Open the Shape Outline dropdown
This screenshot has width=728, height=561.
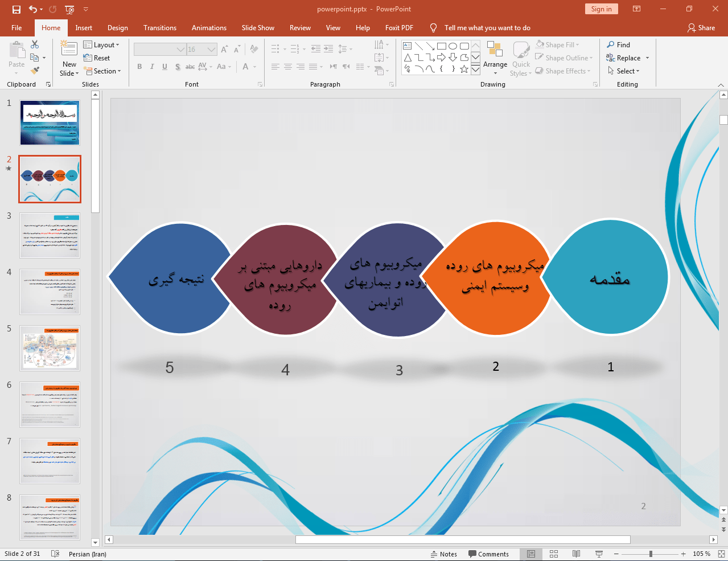(564, 58)
